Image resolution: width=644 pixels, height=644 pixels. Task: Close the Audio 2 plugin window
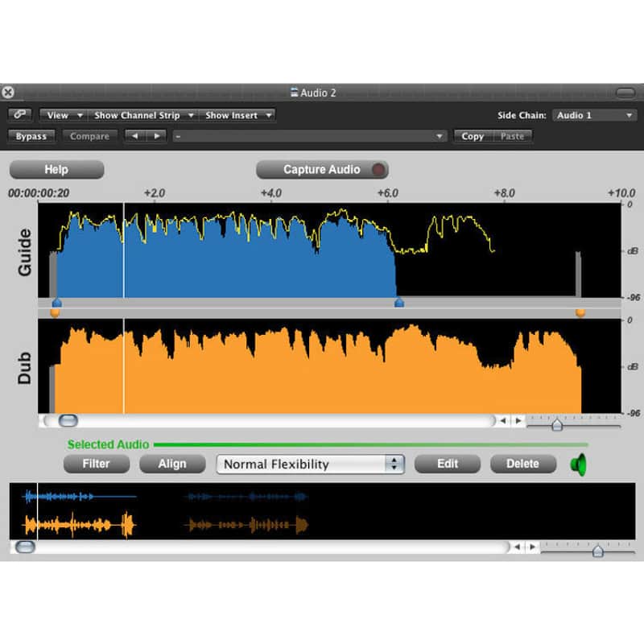[8, 92]
